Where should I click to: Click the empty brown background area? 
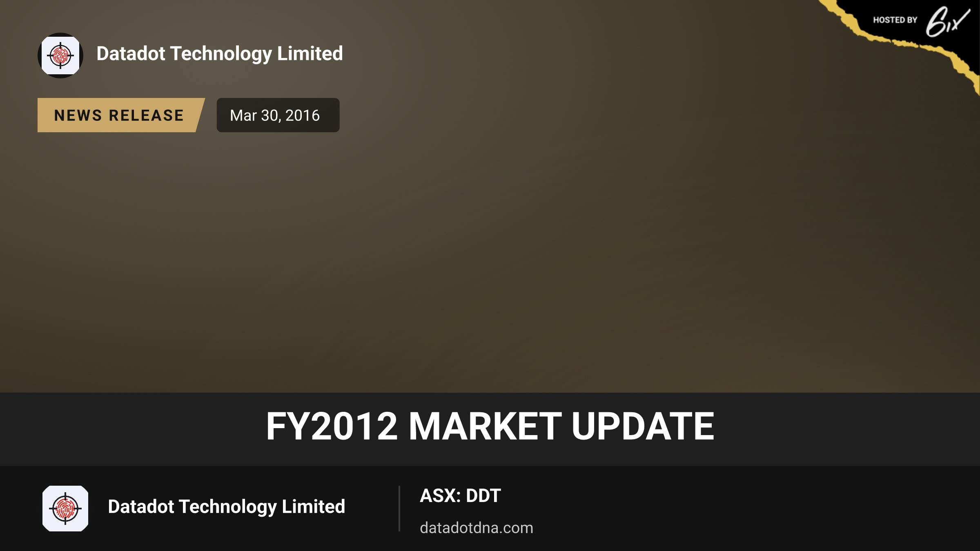(572, 245)
